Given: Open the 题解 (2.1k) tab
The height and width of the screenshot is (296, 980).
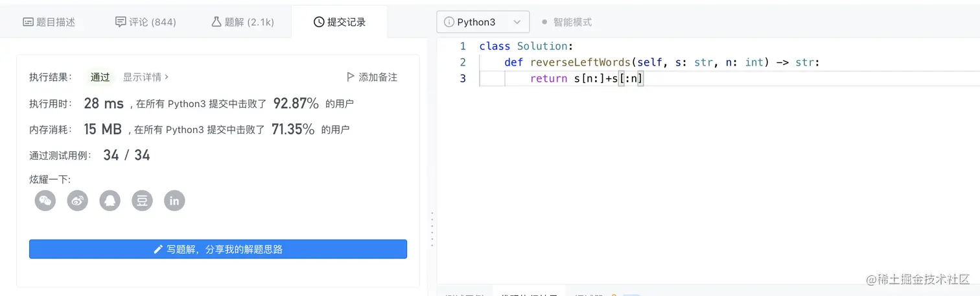Looking at the screenshot, I should [x=242, y=22].
